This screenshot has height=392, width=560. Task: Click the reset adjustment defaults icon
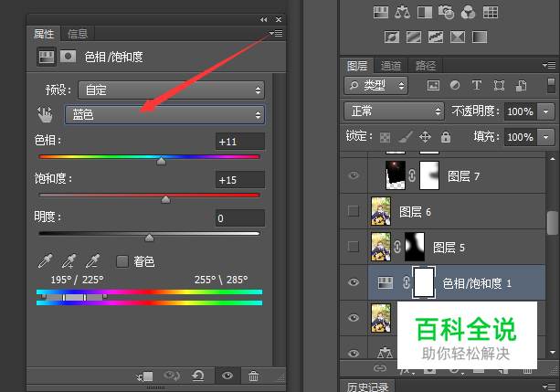click(198, 376)
